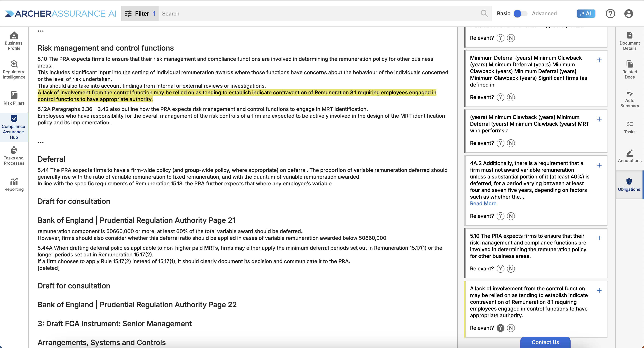Viewport: 644px width, 348px height.
Task: Mark 5.10 obligation card not relevant N
Action: point(511,269)
